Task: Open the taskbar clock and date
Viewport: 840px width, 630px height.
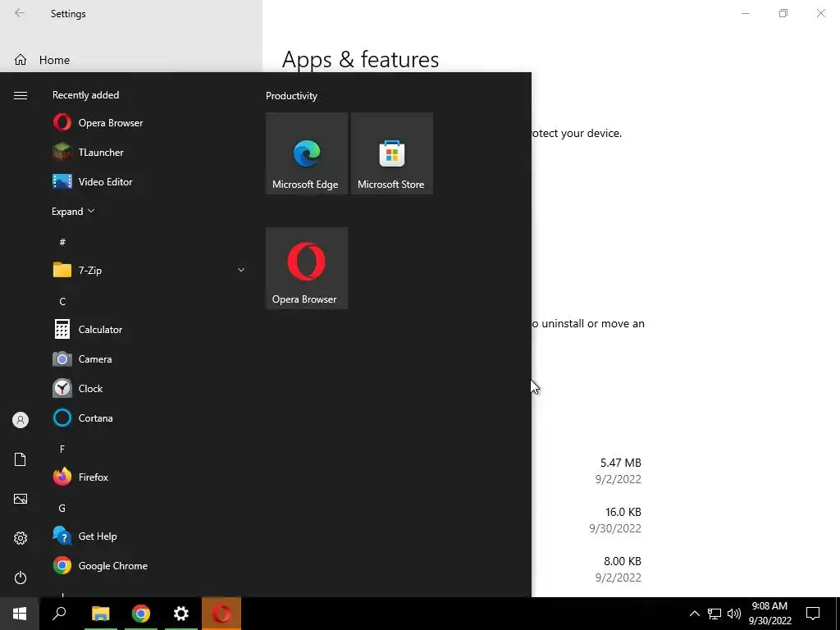Action: pos(769,614)
